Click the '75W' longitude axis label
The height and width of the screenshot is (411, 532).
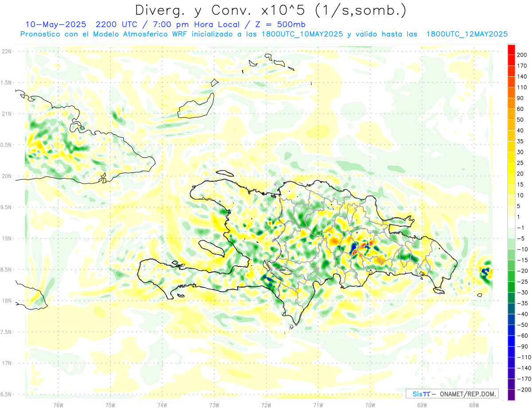click(x=110, y=405)
